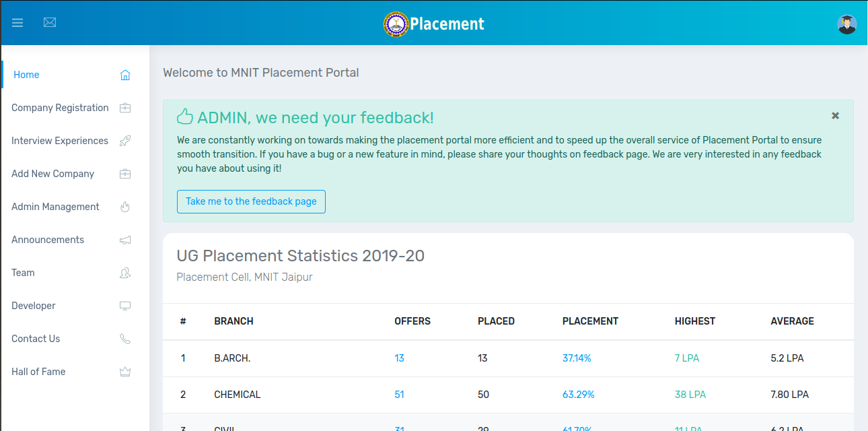Open Announcements from the sidebar

(48, 240)
